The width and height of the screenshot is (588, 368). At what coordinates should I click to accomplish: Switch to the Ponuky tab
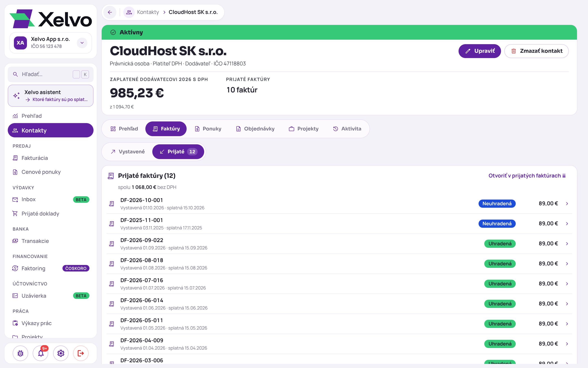(208, 129)
